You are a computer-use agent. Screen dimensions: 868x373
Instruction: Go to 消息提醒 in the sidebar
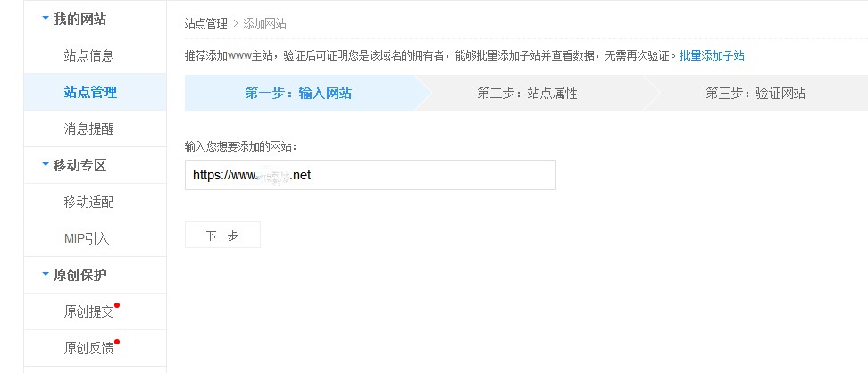89,128
